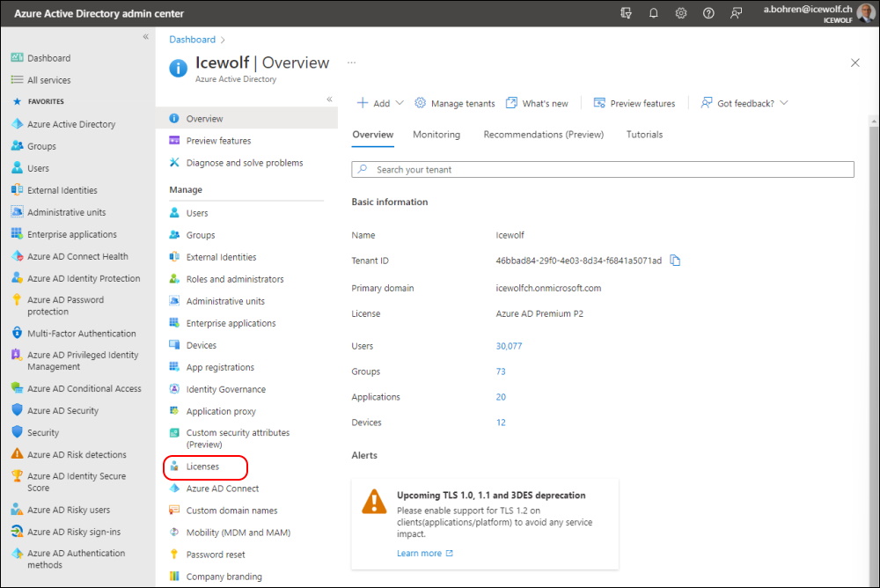This screenshot has width=880, height=588.
Task: Collapse the left favorites sidebar
Action: click(x=145, y=36)
